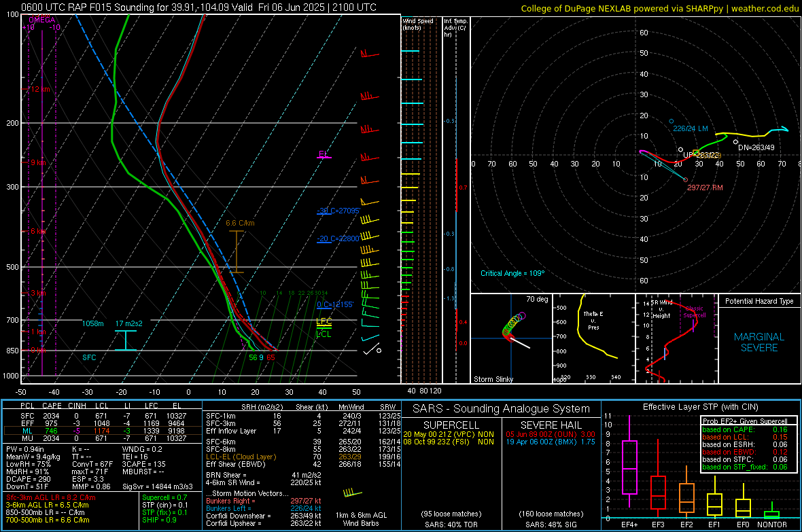Click the '0 C=12155'' freezing level label
The height and width of the screenshot is (532, 802).
[335, 304]
